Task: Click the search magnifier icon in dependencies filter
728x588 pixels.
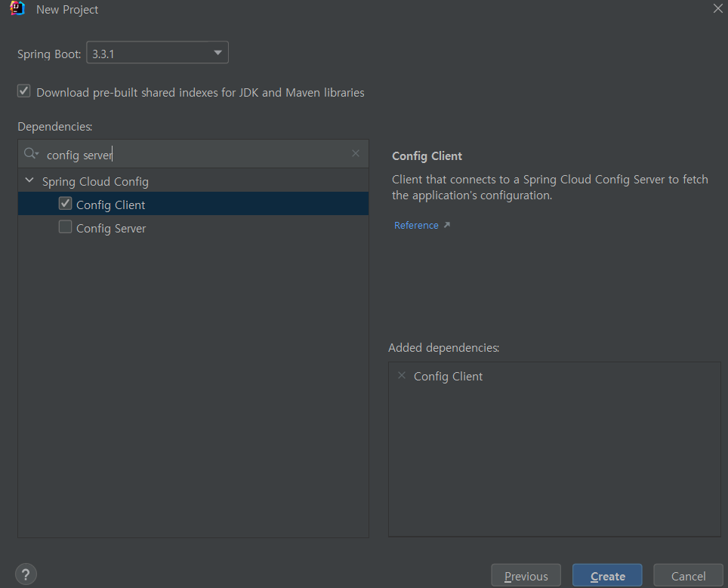Action: coord(31,154)
